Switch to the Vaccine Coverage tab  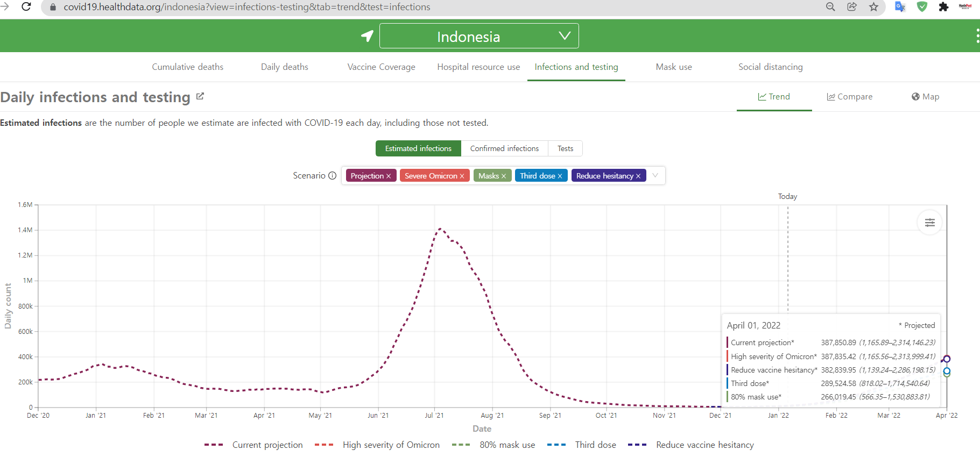coord(381,67)
